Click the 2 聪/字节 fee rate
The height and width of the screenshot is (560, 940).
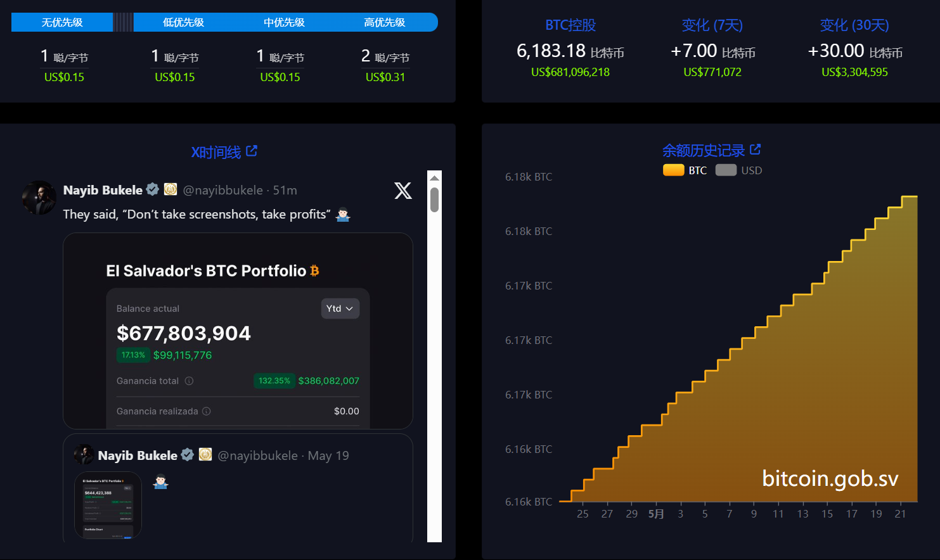pos(385,56)
